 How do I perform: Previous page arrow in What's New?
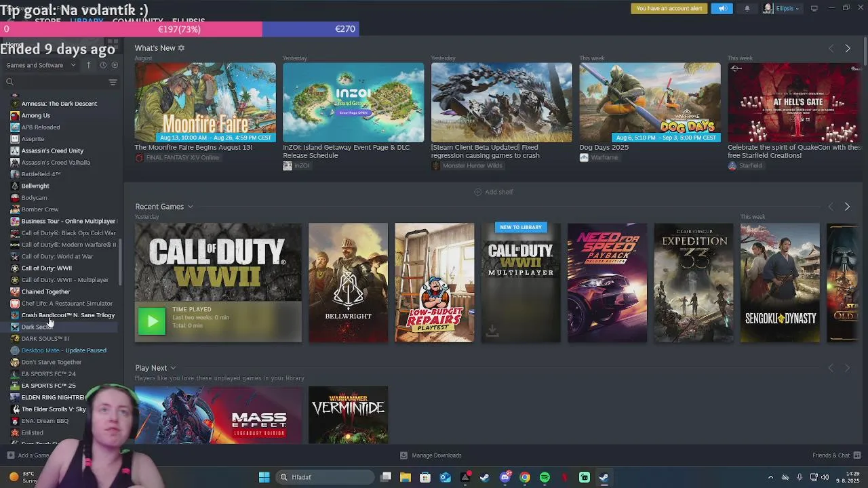click(x=831, y=48)
